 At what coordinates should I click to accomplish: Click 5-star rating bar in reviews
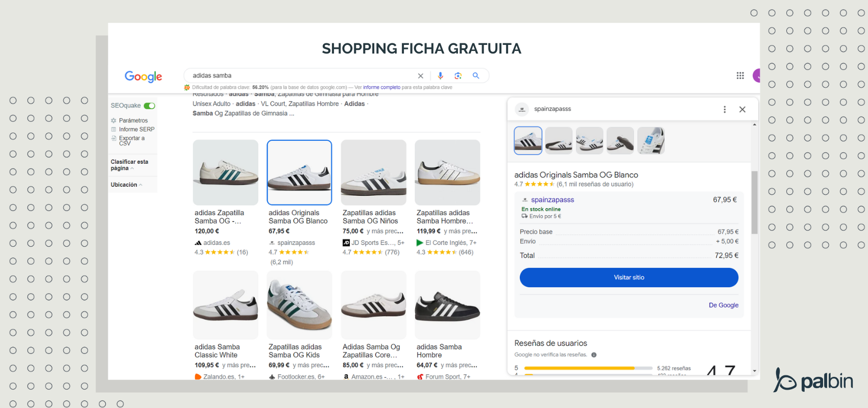(x=588, y=368)
